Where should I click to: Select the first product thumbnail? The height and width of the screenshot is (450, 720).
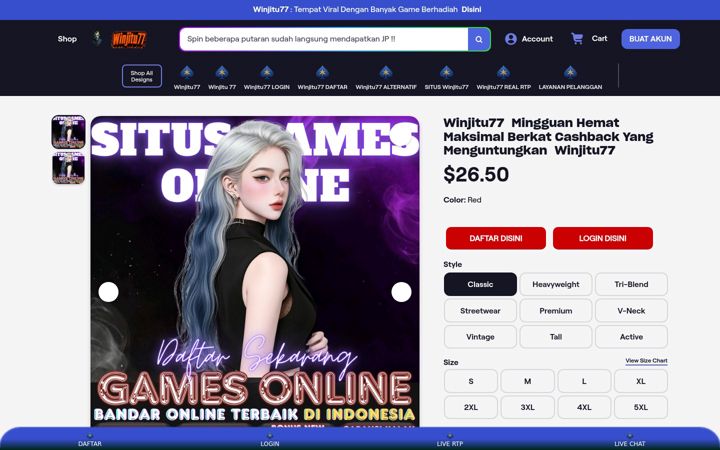[x=68, y=132]
